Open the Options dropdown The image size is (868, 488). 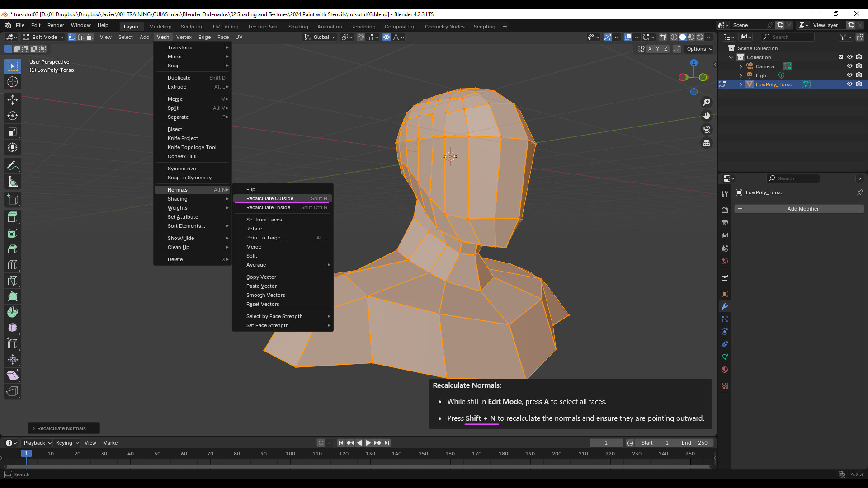pos(699,49)
